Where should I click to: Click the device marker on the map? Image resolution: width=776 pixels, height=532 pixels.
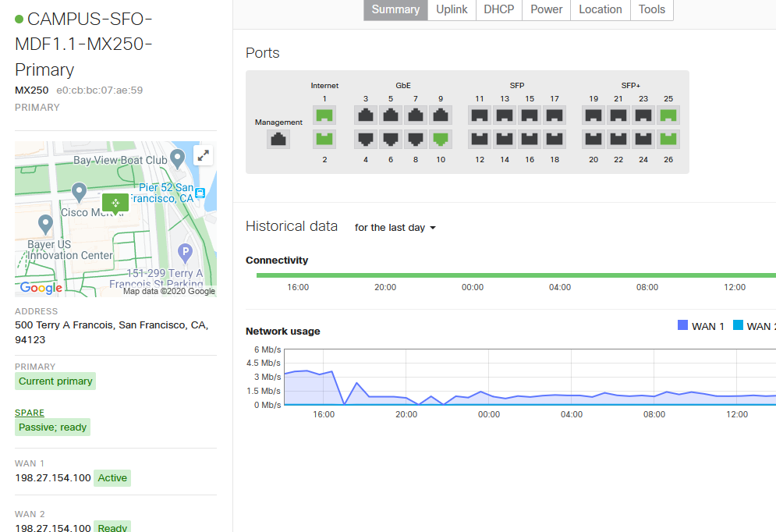pos(115,204)
